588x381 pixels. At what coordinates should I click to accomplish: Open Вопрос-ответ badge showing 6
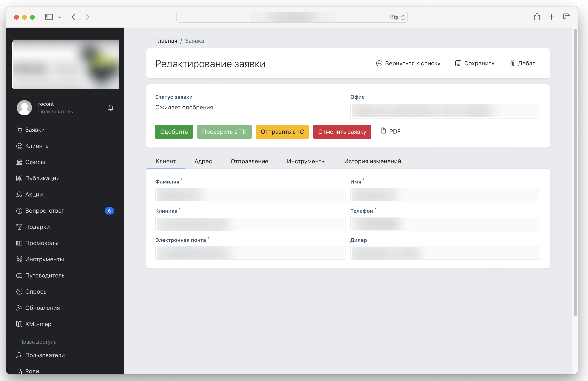point(109,211)
